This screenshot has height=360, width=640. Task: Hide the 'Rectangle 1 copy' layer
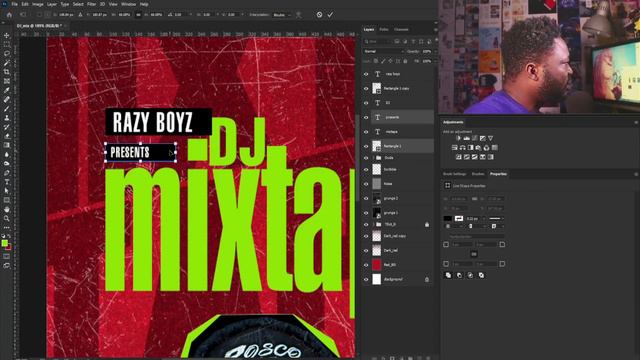[x=366, y=88]
